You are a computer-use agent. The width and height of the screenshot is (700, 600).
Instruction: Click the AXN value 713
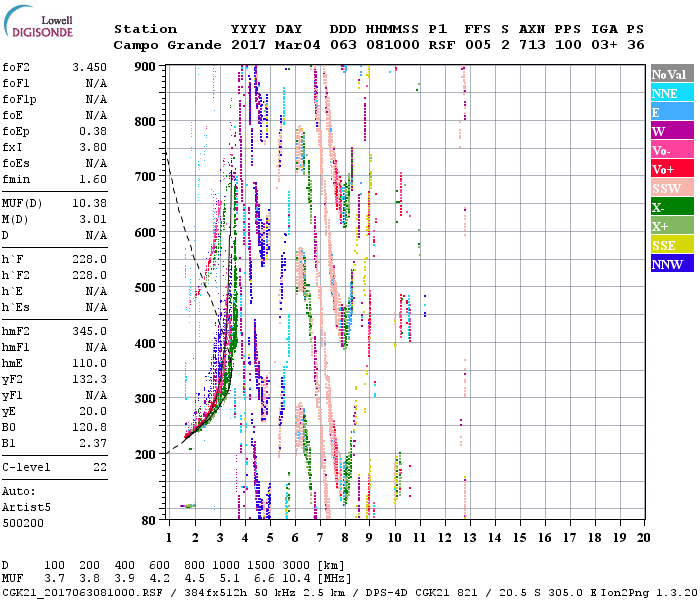click(x=532, y=45)
